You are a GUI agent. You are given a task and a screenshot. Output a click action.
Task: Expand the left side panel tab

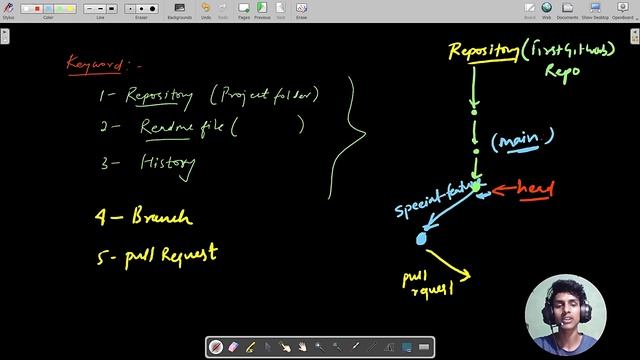(x=4, y=36)
